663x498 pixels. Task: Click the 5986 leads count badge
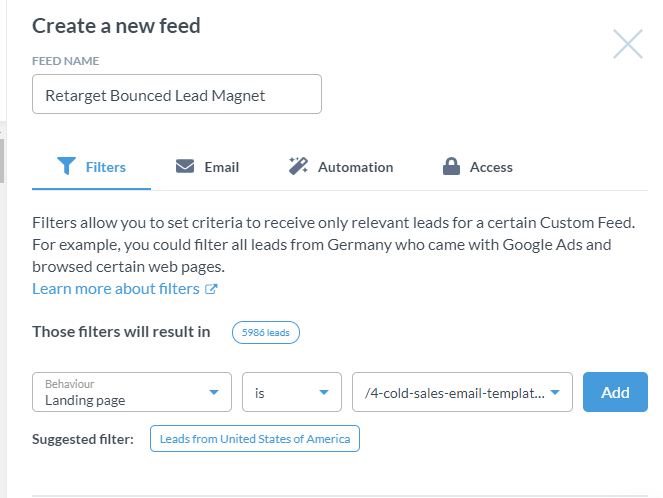pyautogui.click(x=266, y=332)
